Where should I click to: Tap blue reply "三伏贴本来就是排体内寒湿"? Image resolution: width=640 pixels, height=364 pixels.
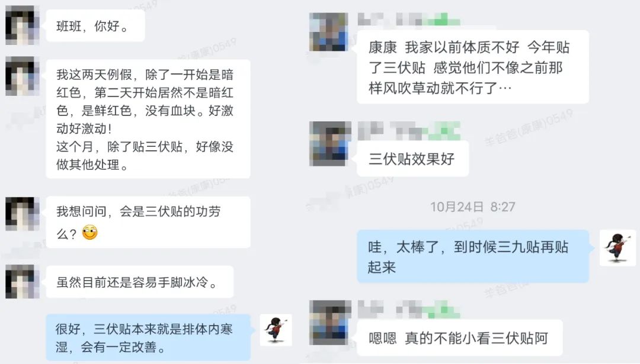pos(148,337)
